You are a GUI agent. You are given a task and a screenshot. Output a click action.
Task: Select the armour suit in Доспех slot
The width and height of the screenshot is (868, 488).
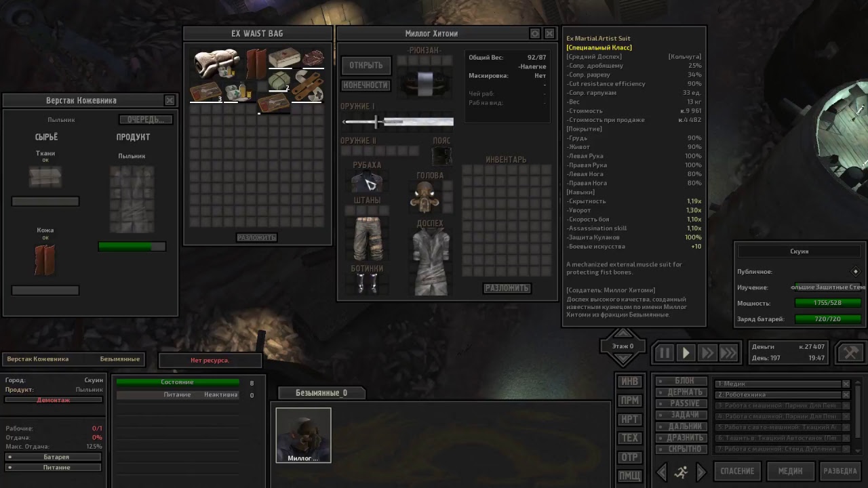[x=431, y=262]
